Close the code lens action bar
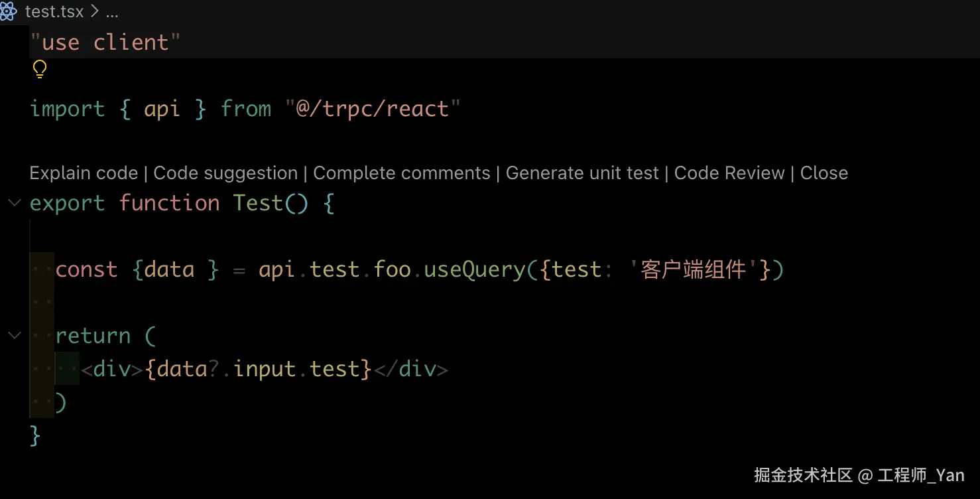Viewport: 980px width, 499px height. pos(824,173)
